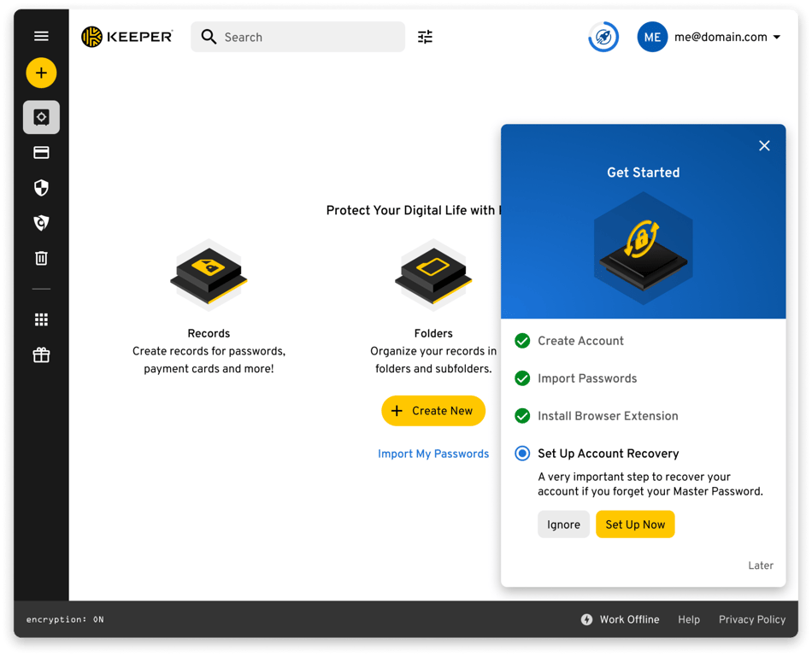Click the yellow plus create button
Viewport: 812px width, 656px height.
click(x=41, y=73)
